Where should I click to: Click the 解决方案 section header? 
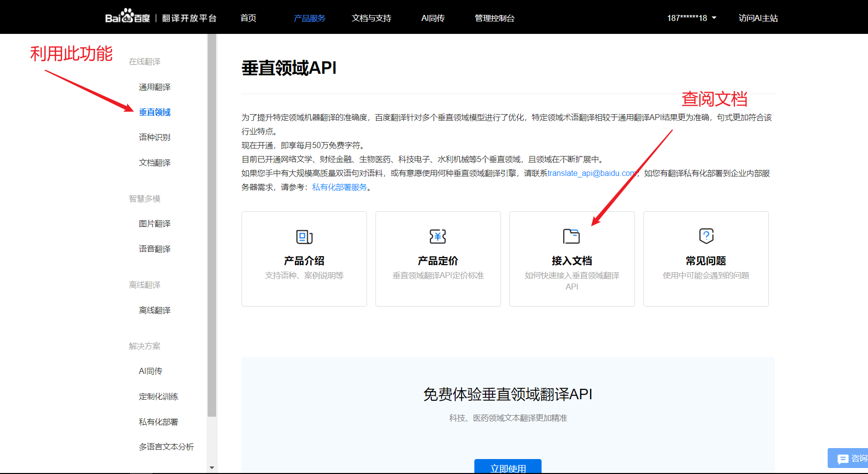tap(144, 346)
